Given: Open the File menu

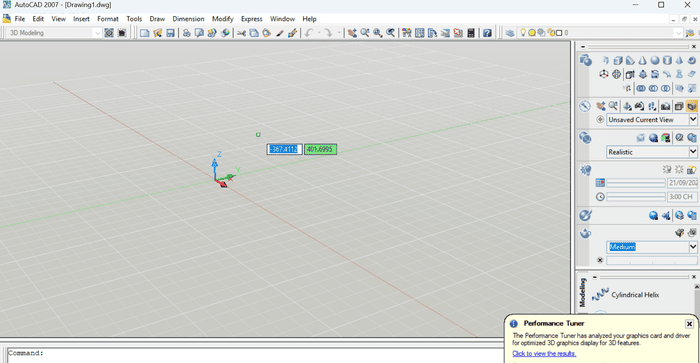Looking at the screenshot, I should point(20,19).
